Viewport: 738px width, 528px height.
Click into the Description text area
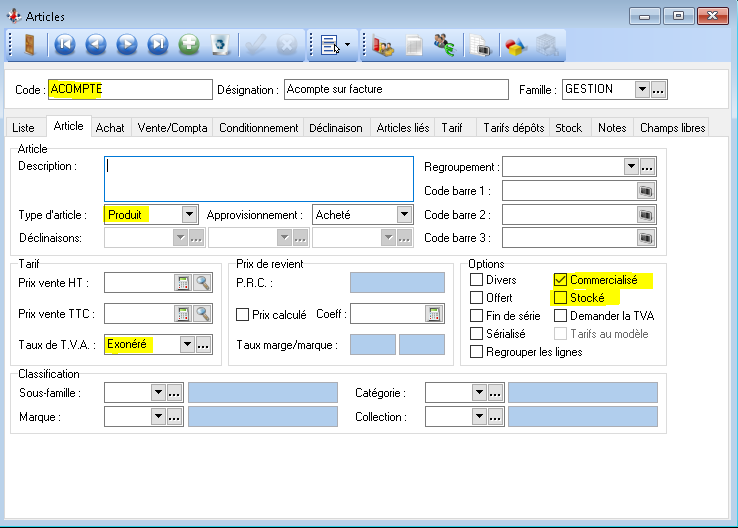click(x=258, y=178)
